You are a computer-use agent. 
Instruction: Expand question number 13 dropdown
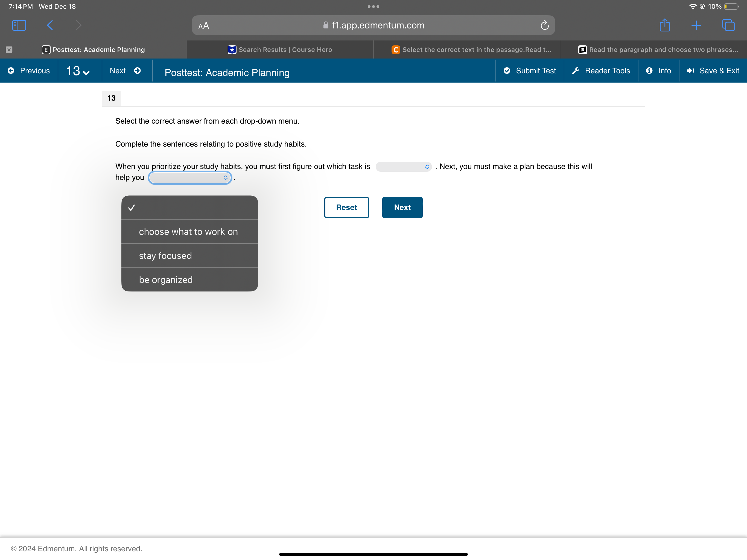(x=78, y=71)
